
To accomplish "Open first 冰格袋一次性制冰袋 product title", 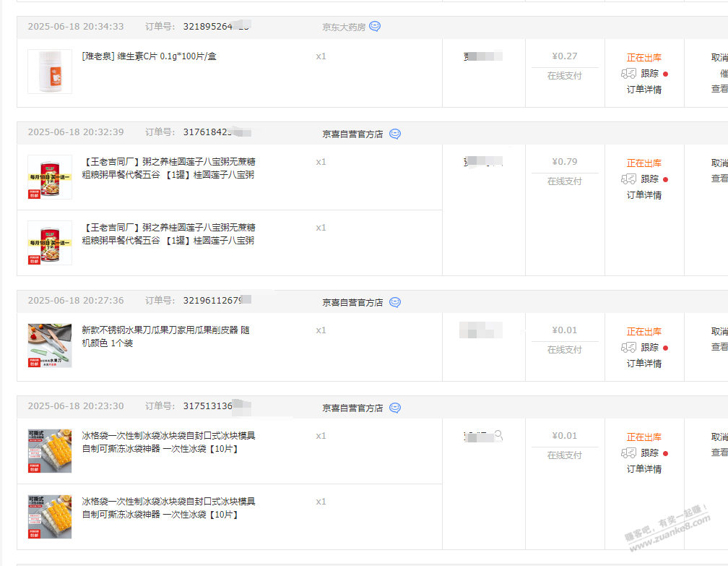I will click(x=168, y=442).
